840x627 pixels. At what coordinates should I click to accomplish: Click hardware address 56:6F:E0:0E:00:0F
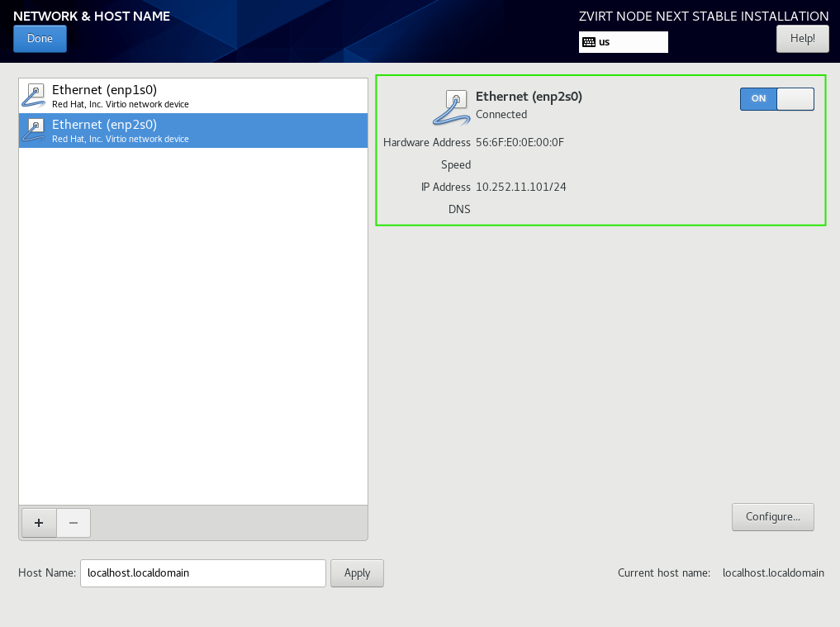click(520, 142)
